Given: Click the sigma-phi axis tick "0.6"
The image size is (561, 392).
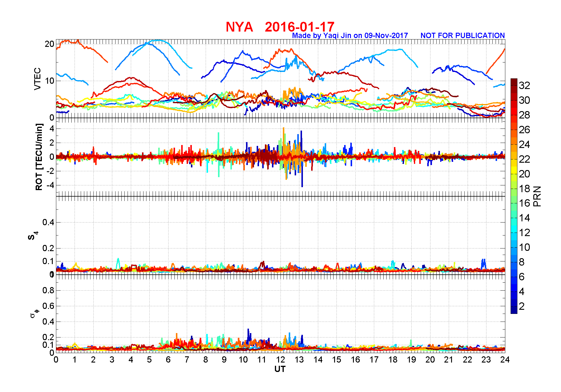Looking at the screenshot, I should [48, 306].
